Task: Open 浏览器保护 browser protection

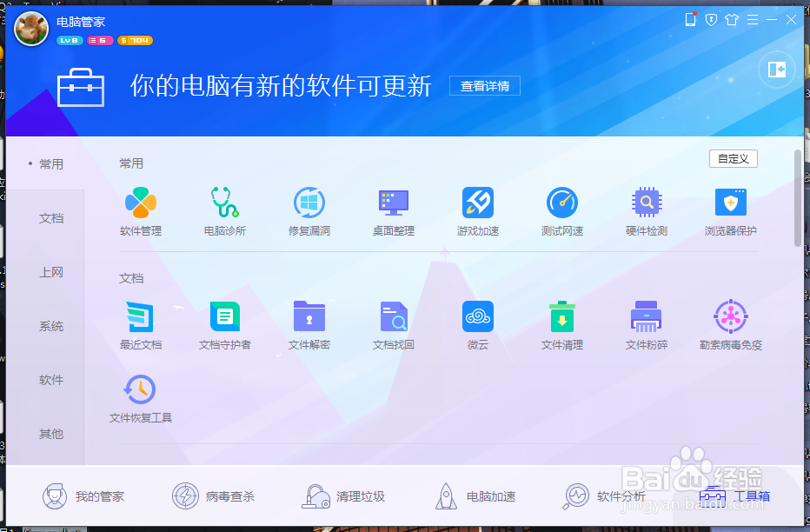Action: click(x=730, y=211)
